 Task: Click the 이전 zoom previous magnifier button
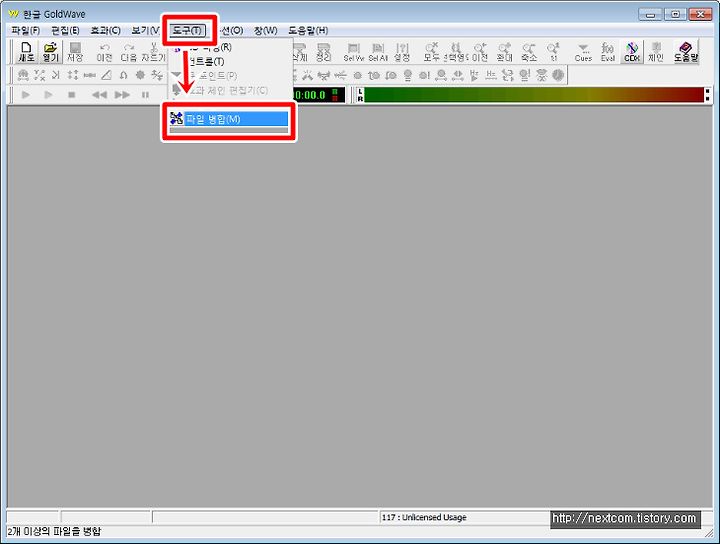click(x=480, y=52)
